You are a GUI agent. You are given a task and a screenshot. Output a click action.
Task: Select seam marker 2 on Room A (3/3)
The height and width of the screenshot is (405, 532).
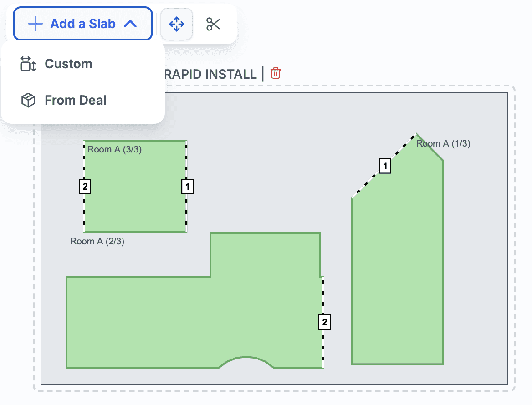(x=85, y=187)
